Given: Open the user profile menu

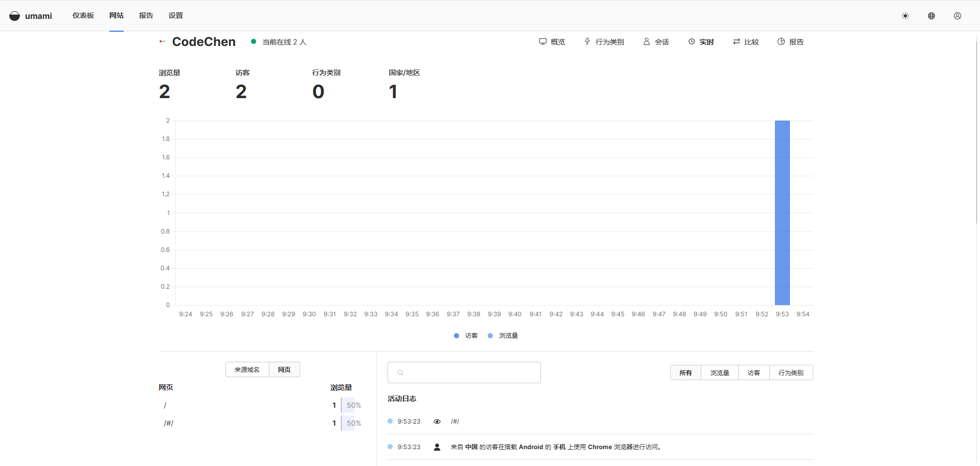Looking at the screenshot, I should pyautogui.click(x=957, y=16).
